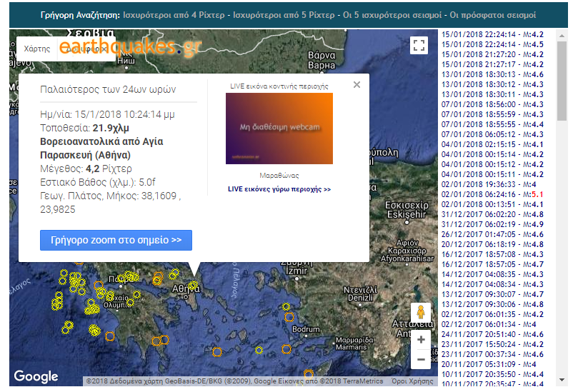Filter Ισχυρότεροι από 5 Ρίχτερ
The image size is (578, 392).
tap(284, 15)
